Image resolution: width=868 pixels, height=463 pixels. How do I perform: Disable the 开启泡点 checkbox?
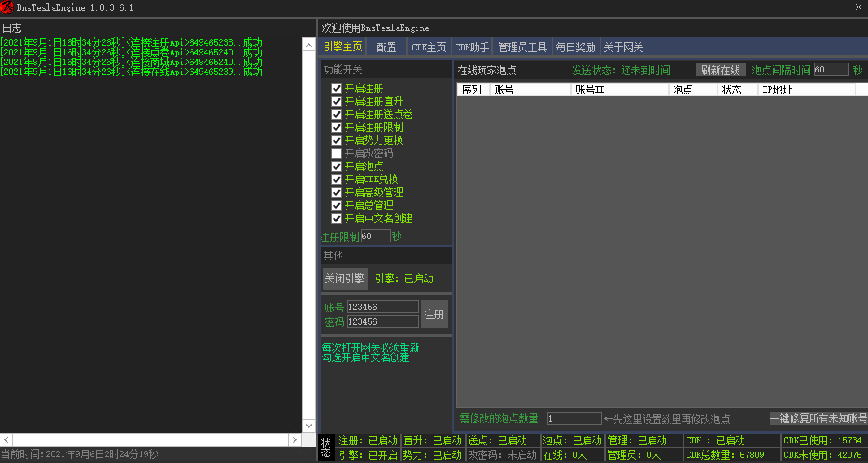pyautogui.click(x=336, y=166)
